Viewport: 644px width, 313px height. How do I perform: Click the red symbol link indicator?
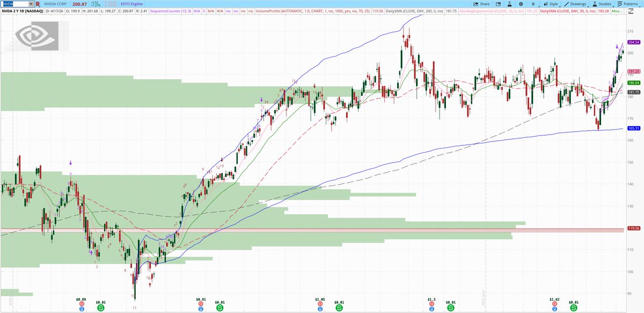pos(39,4)
